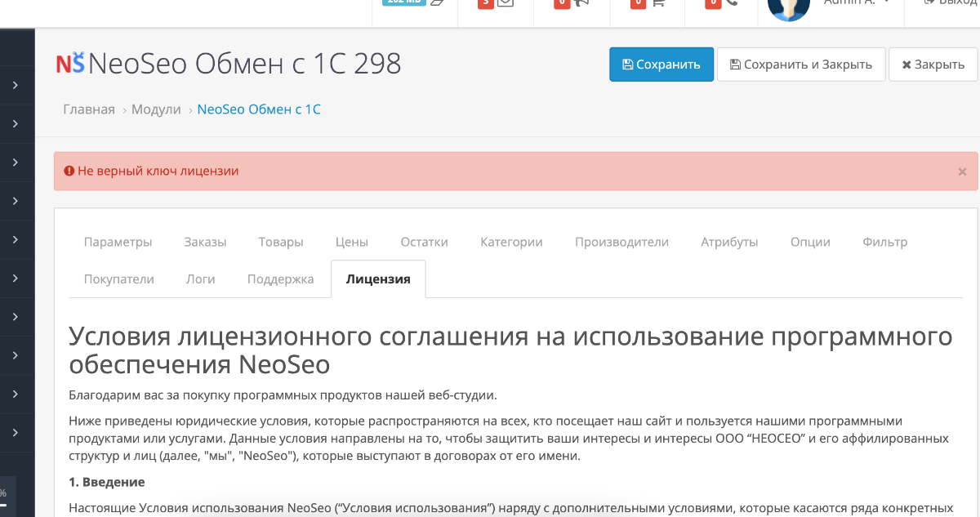Image resolution: width=980 pixels, height=517 pixels.
Task: Open the NeoSeo Обмен с 1С breadcrumb link
Action: 259,109
